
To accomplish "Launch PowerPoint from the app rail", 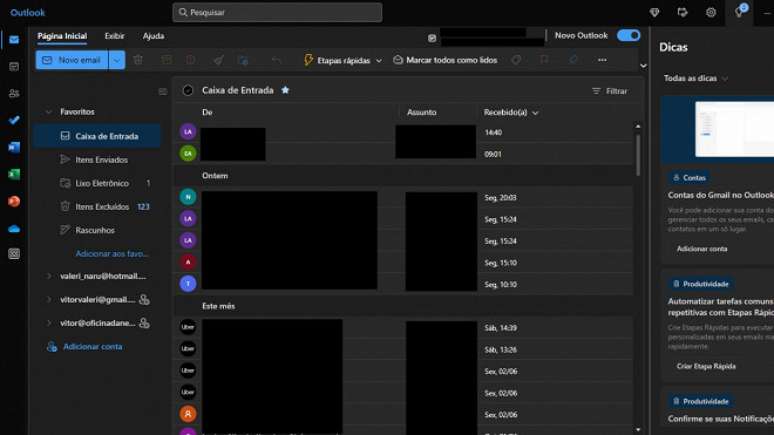I will 14,201.
